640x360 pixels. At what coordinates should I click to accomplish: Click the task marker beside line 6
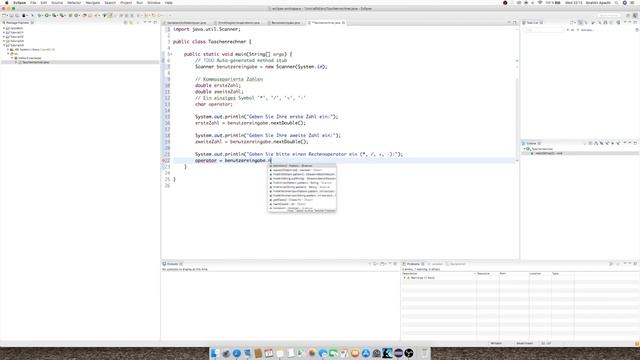pyautogui.click(x=163, y=60)
